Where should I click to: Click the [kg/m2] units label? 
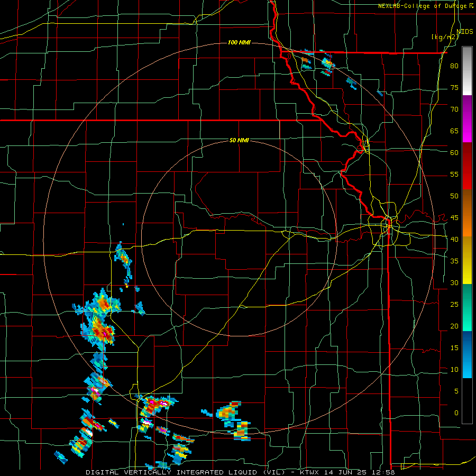pyautogui.click(x=445, y=37)
